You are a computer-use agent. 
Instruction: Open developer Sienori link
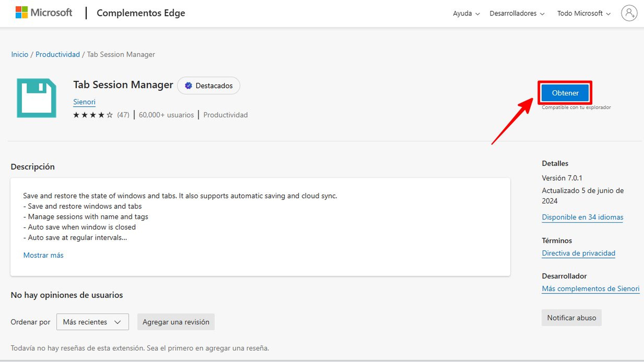(x=84, y=102)
